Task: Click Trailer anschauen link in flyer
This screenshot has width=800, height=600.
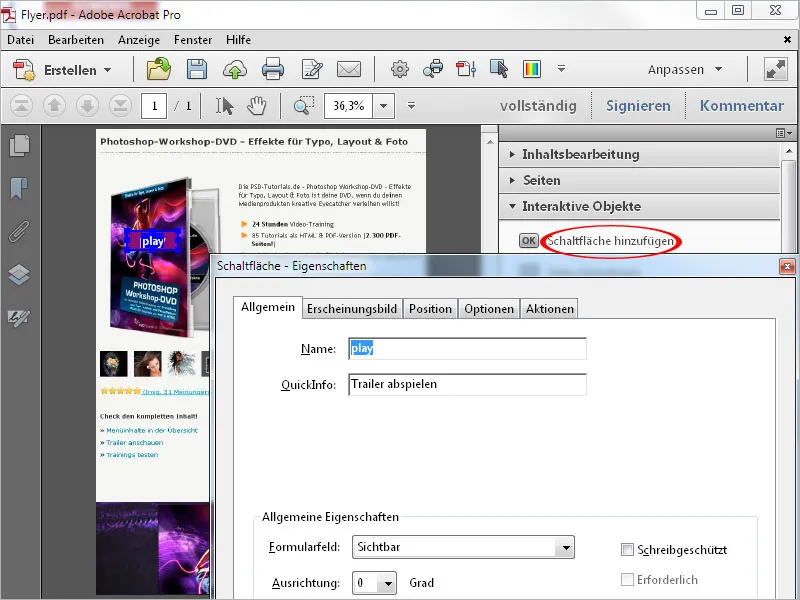Action: click(x=135, y=442)
